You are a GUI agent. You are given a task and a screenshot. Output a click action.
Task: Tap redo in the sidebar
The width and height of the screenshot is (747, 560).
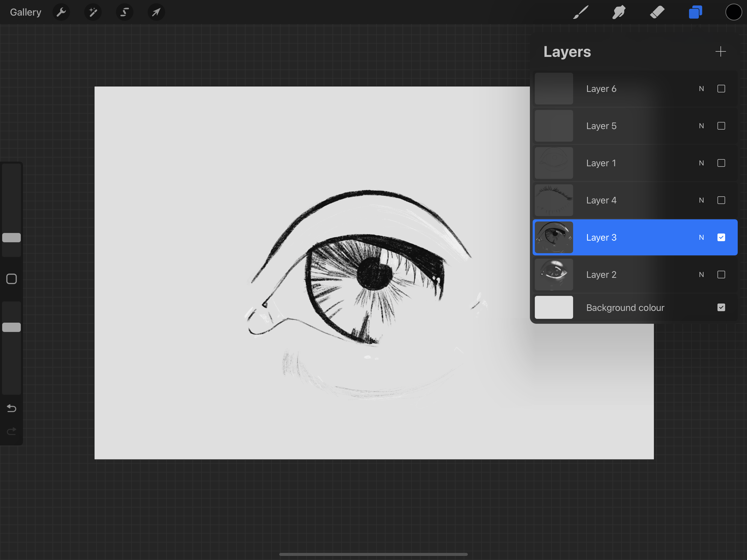[x=11, y=431]
